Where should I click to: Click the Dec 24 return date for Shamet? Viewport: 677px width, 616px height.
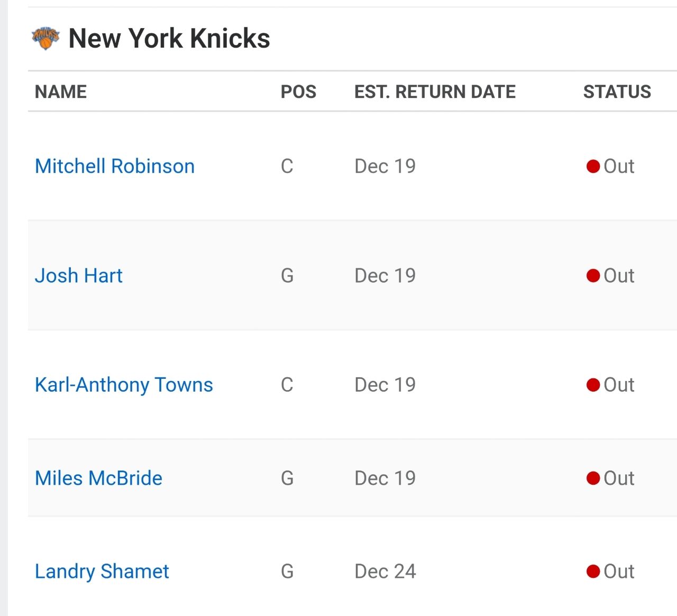pos(385,572)
